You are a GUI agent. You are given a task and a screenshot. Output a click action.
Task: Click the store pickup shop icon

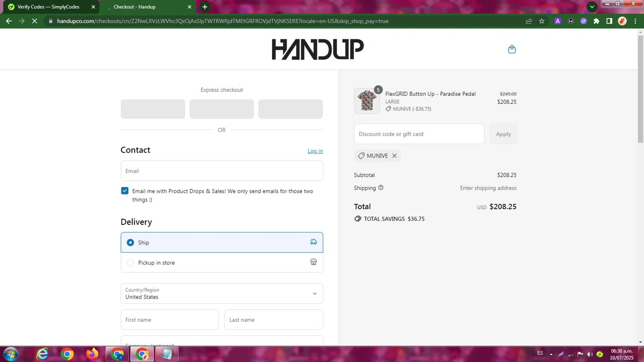point(313,262)
